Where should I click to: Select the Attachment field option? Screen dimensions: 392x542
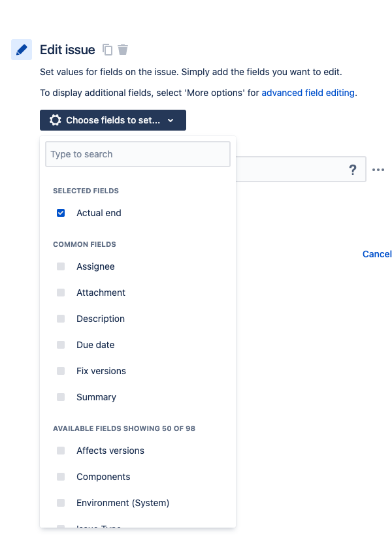[101, 293]
